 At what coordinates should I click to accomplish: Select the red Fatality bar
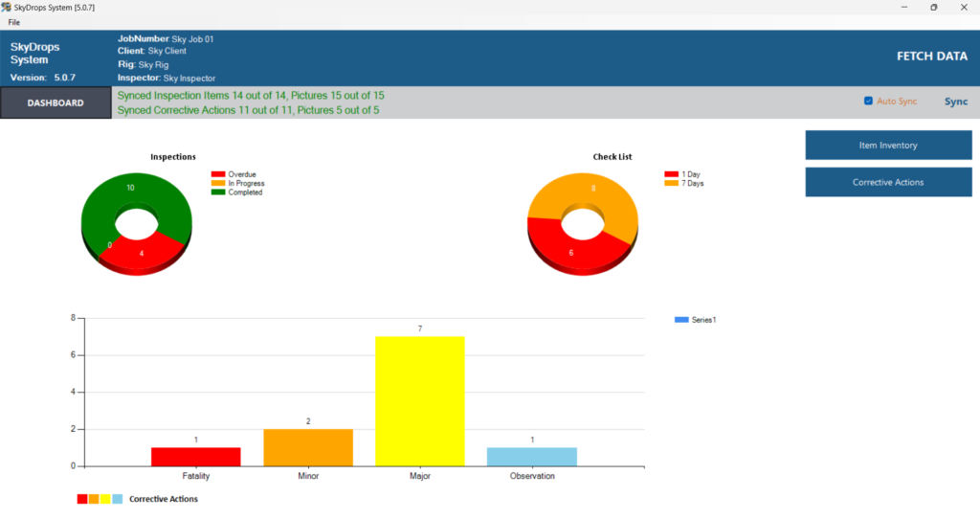point(195,457)
